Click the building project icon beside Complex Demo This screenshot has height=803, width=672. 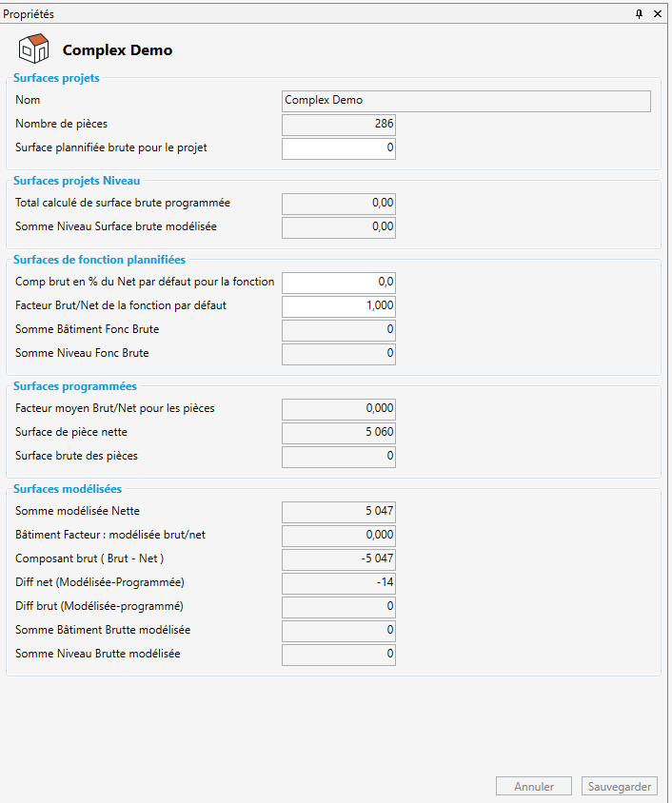click(33, 49)
